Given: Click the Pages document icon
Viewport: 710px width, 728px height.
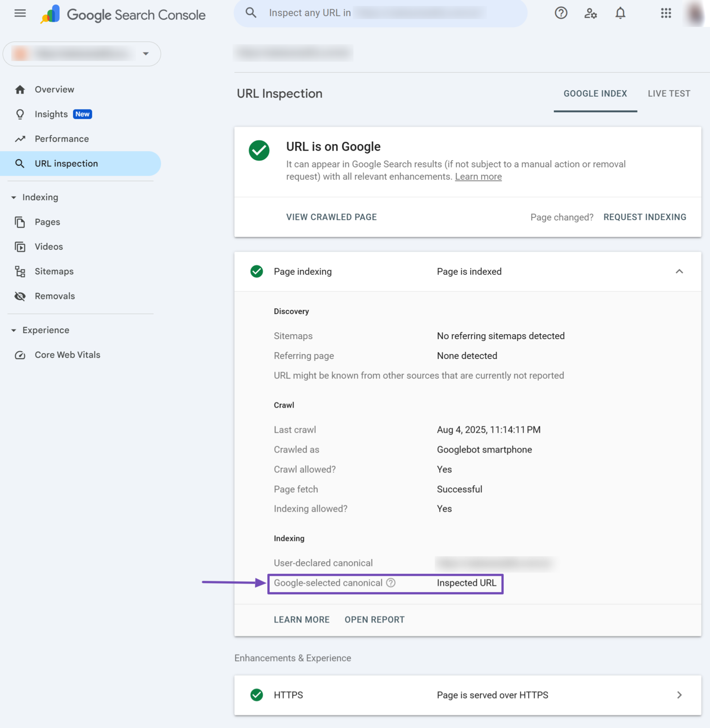Looking at the screenshot, I should pos(20,222).
